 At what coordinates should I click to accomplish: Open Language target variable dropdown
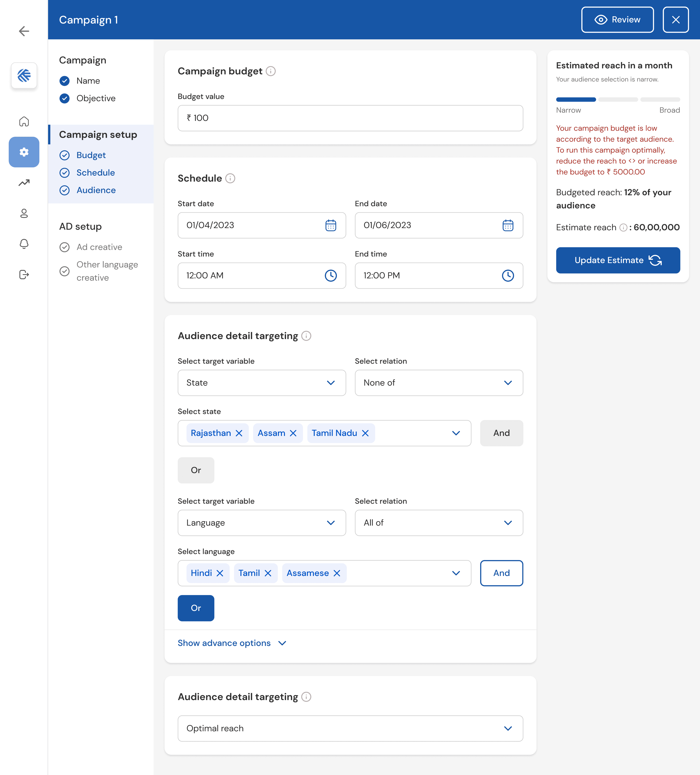tap(261, 523)
